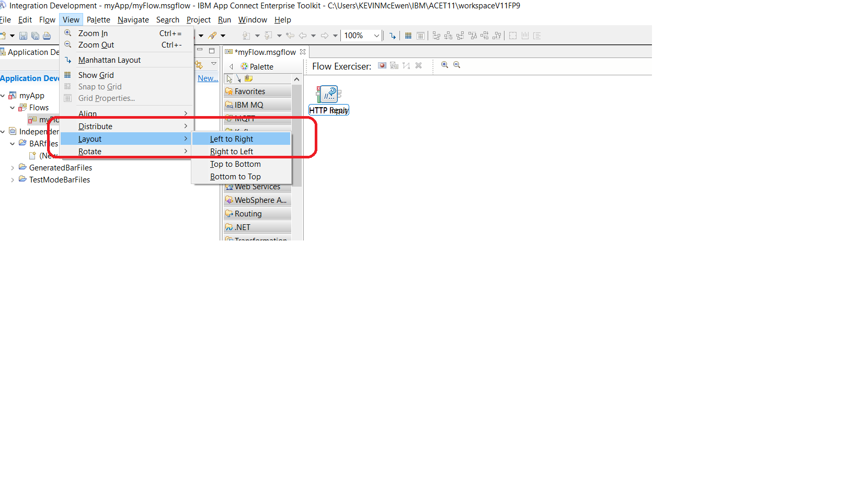Open the Run menu
This screenshot has width=848, height=504.
[224, 20]
